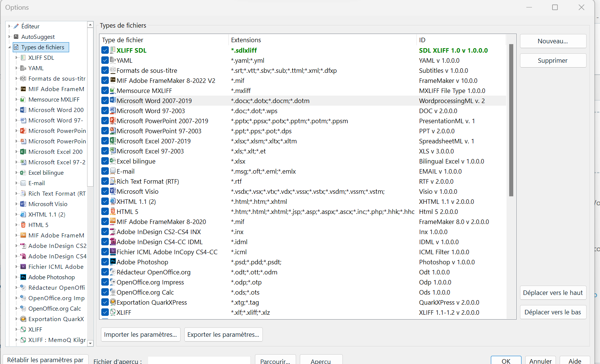The height and width of the screenshot is (364, 600).
Task: Click the file type list vertical scrollbar
Action: pos(511,120)
